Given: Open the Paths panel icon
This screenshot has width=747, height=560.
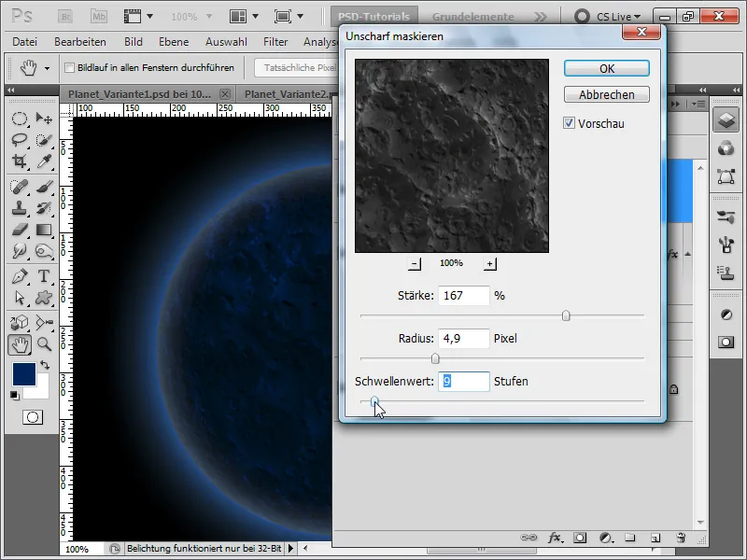Looking at the screenshot, I should (x=726, y=176).
